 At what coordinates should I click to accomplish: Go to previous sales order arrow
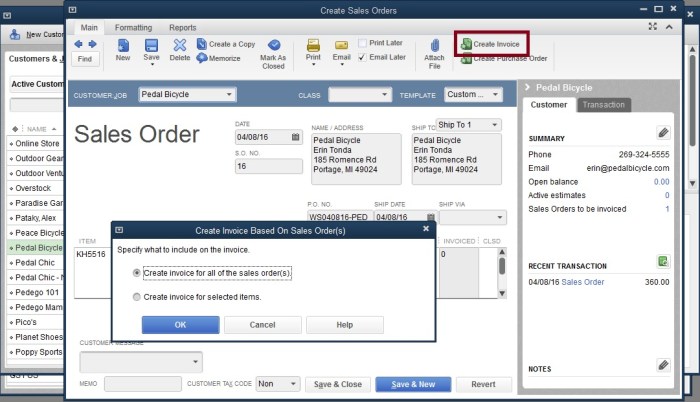78,44
